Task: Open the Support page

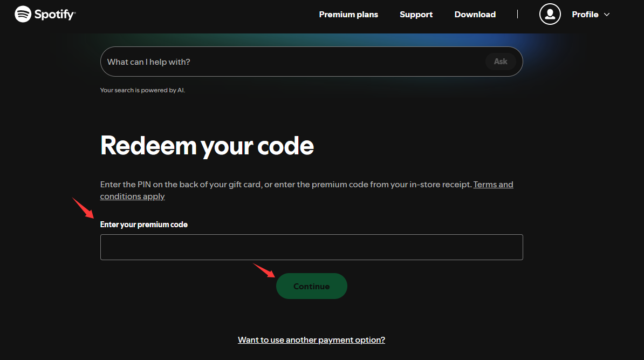Action: coord(416,15)
